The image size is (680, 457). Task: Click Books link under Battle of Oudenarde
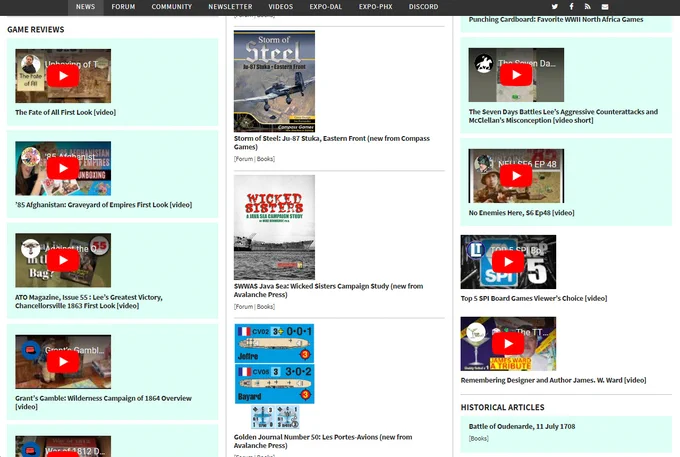479,439
